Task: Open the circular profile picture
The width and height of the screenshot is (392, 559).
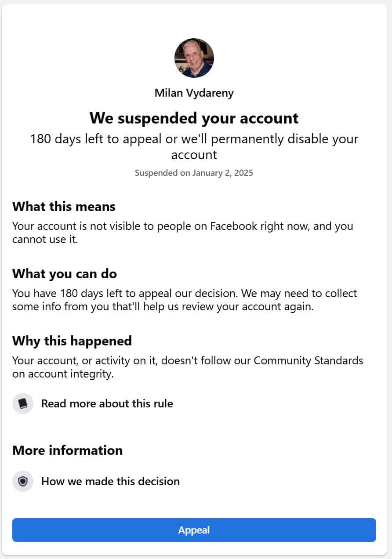Action: (x=194, y=58)
